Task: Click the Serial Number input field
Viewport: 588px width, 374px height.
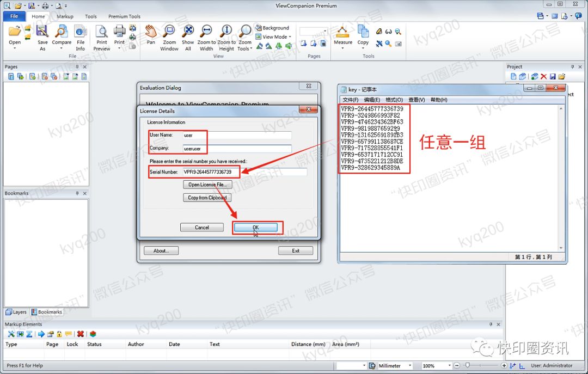Action: click(x=244, y=172)
